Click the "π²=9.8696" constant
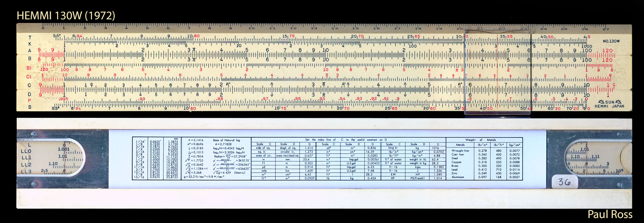The image size is (644, 223). (196, 144)
